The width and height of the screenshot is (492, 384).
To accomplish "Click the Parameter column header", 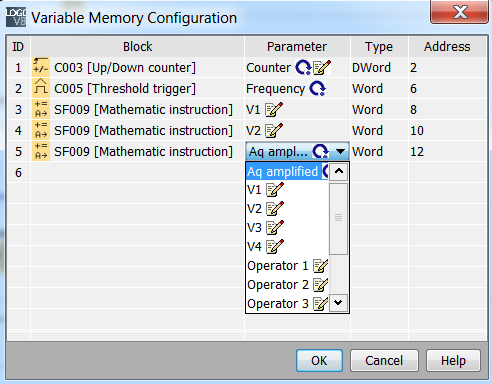I will (x=297, y=47).
